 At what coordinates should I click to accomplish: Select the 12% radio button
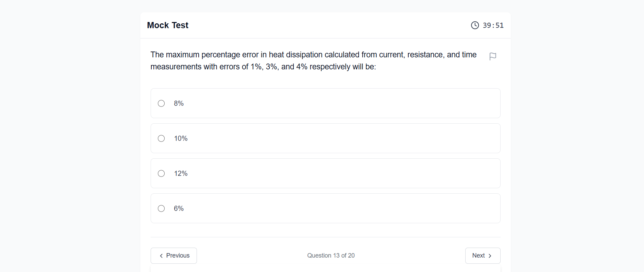(x=161, y=173)
